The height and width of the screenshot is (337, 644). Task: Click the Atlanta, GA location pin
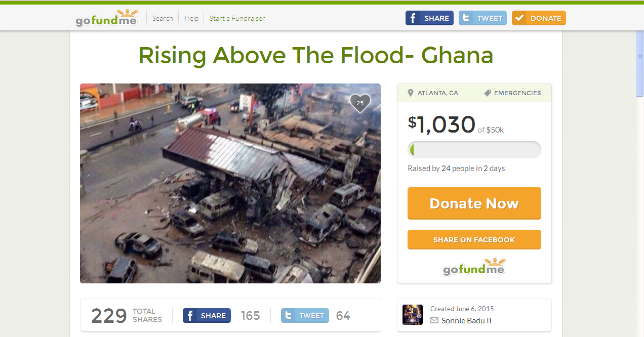pyautogui.click(x=412, y=93)
